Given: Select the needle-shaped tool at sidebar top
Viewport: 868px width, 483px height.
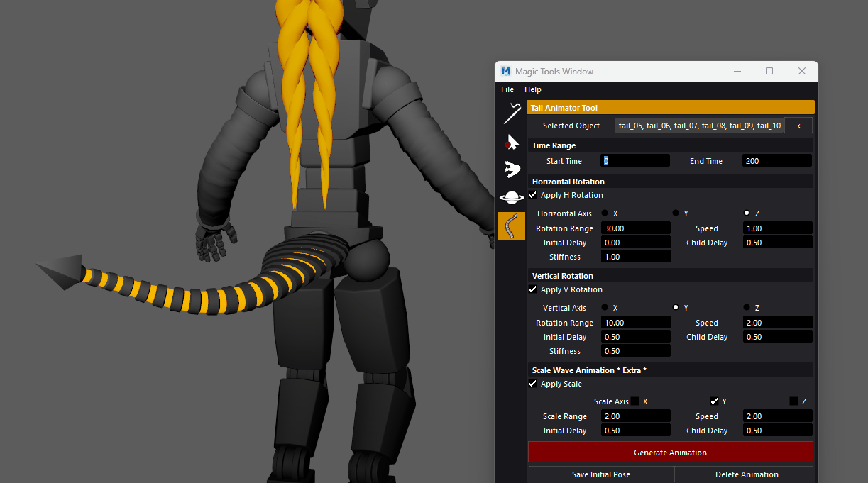Looking at the screenshot, I should pos(511,112).
